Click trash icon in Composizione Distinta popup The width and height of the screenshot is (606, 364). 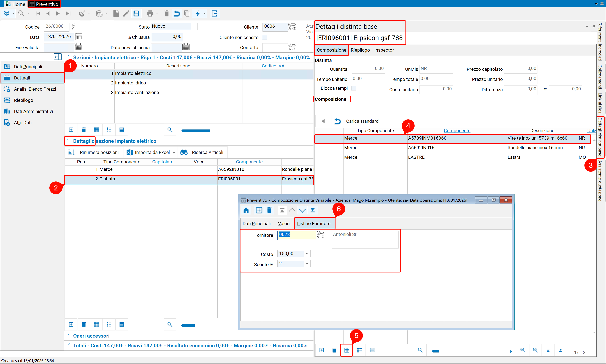click(269, 210)
